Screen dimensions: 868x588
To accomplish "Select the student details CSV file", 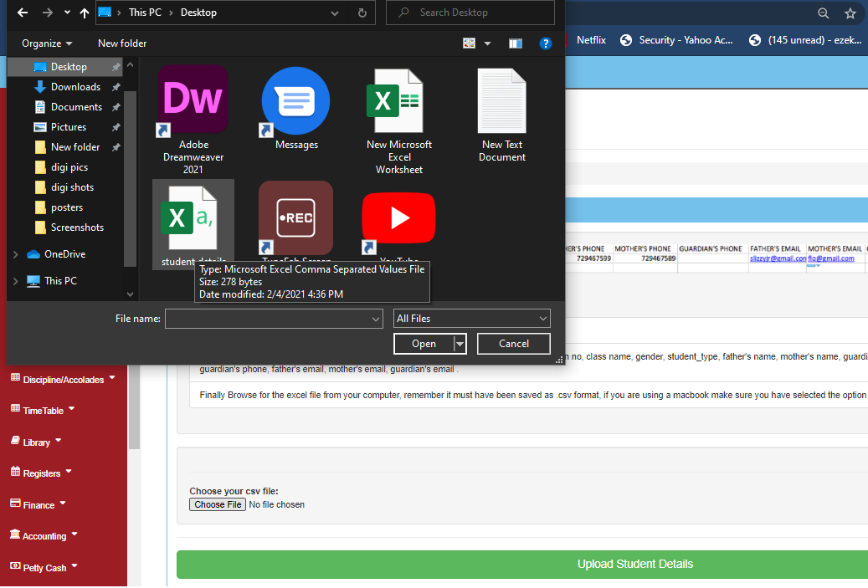I will click(193, 219).
